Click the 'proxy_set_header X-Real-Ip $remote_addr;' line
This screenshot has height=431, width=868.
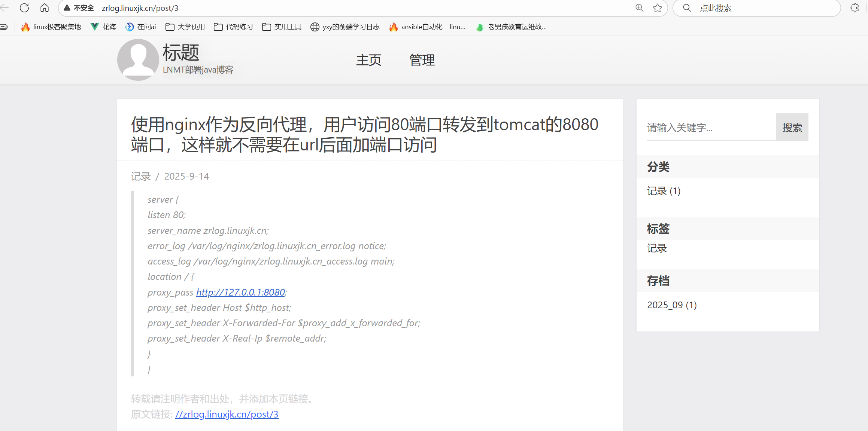coord(237,338)
